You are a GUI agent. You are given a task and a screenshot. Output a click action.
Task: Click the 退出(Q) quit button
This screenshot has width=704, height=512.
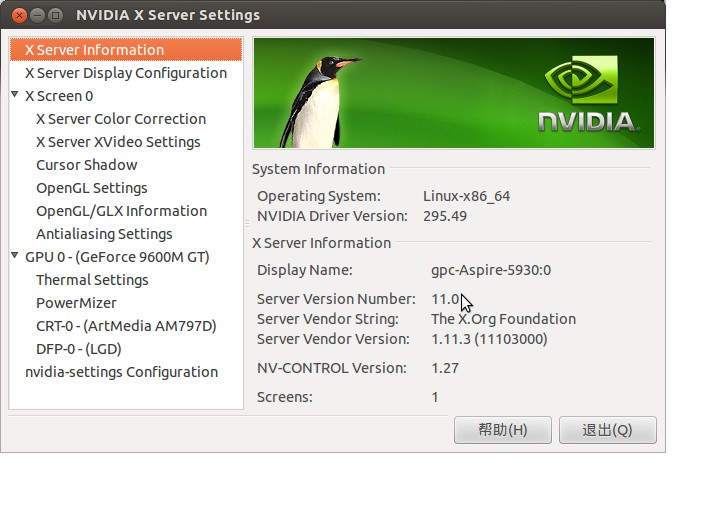[607, 430]
